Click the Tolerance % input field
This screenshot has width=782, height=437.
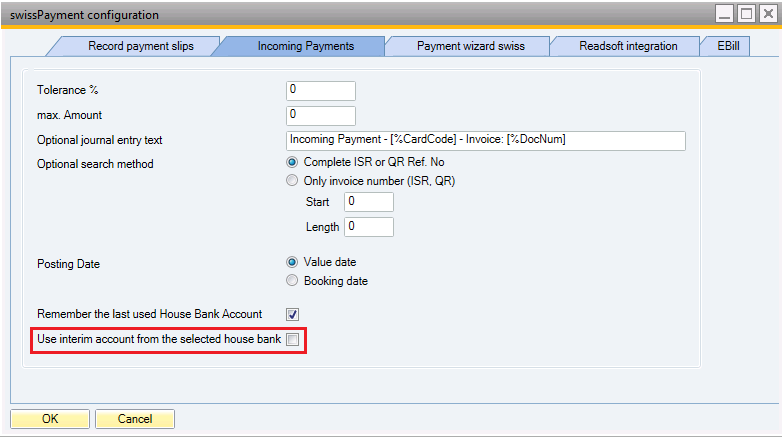(321, 90)
